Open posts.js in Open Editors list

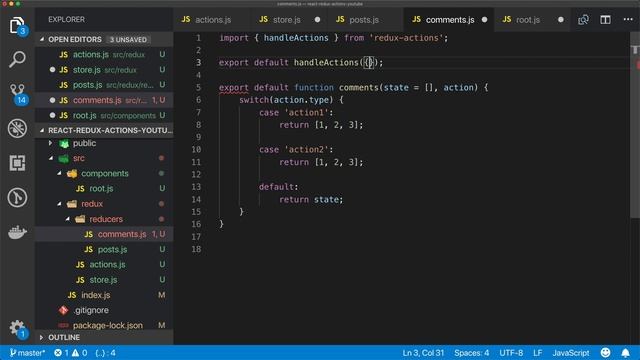(104, 85)
